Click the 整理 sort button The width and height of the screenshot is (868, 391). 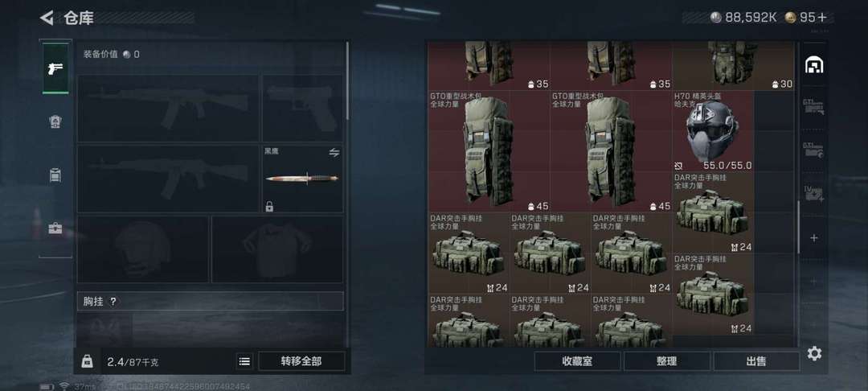667,362
